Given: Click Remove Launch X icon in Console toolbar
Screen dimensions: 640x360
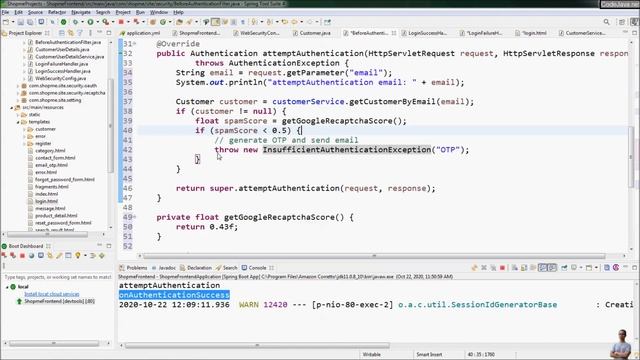Looking at the screenshot, I should point(484,268).
